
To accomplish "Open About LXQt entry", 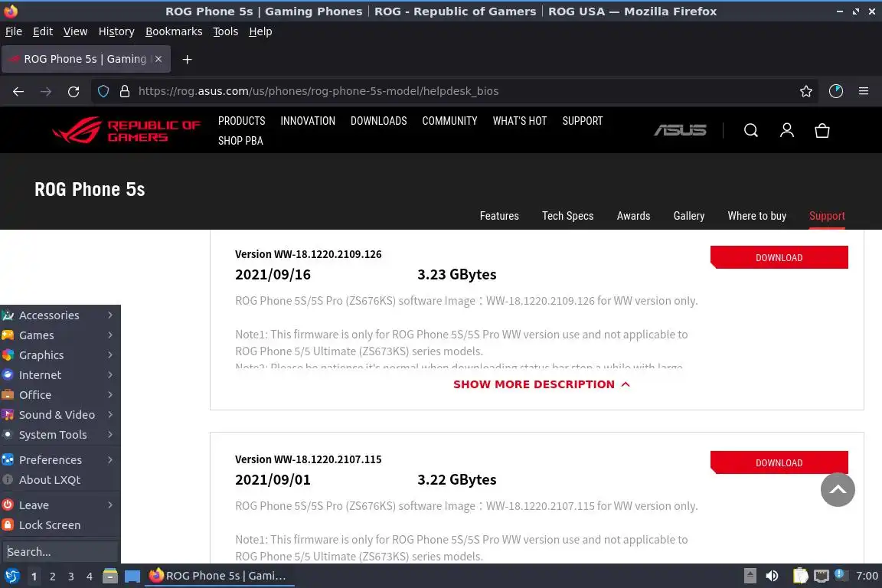I will pyautogui.click(x=60, y=479).
